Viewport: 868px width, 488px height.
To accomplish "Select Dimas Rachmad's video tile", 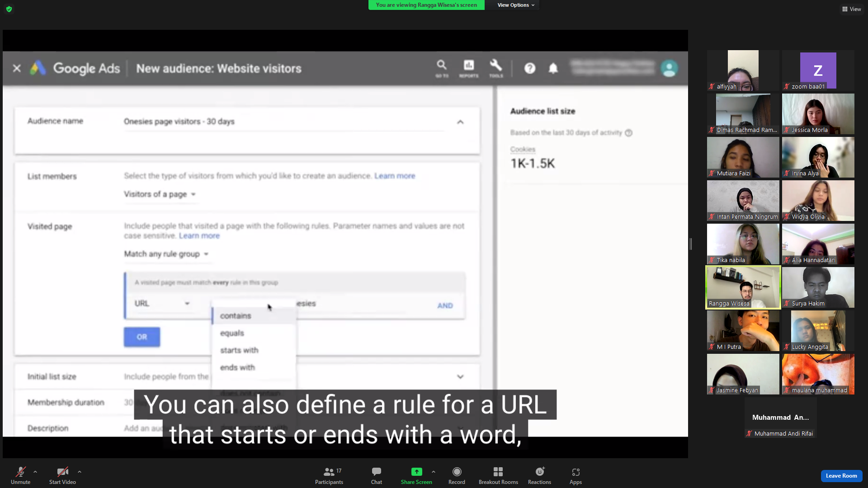I will tap(743, 114).
